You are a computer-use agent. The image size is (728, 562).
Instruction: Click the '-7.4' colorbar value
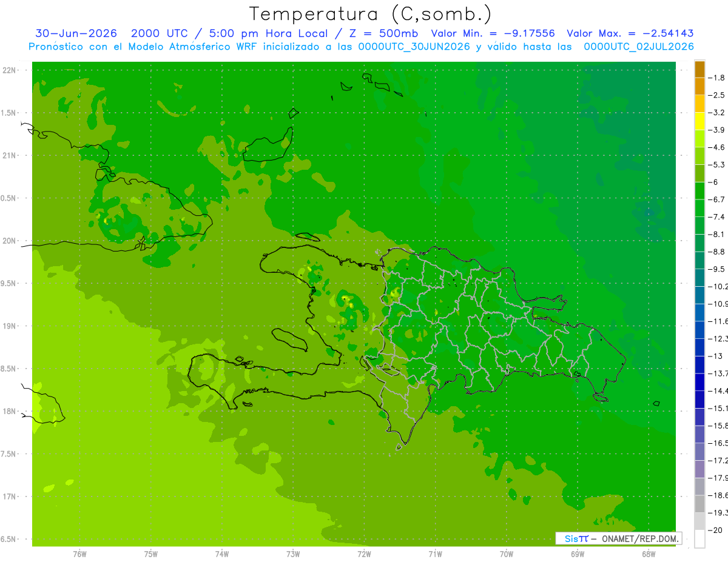pos(716,217)
